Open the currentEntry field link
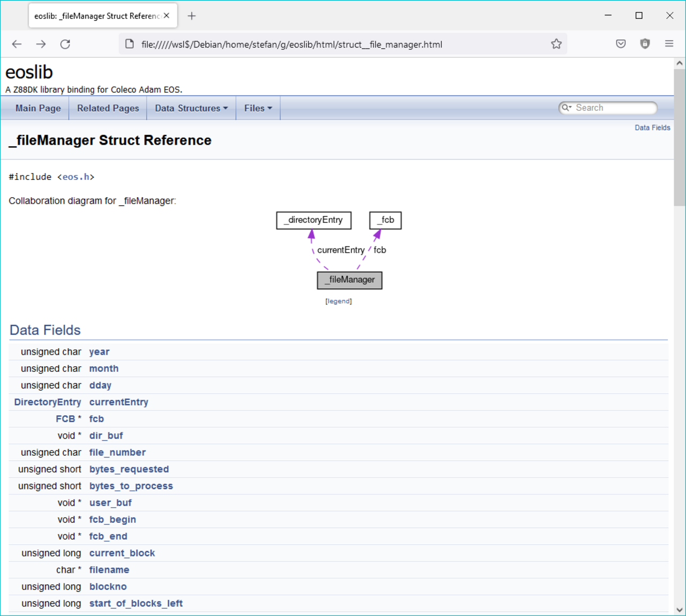Viewport: 686px width, 616px height. (118, 402)
